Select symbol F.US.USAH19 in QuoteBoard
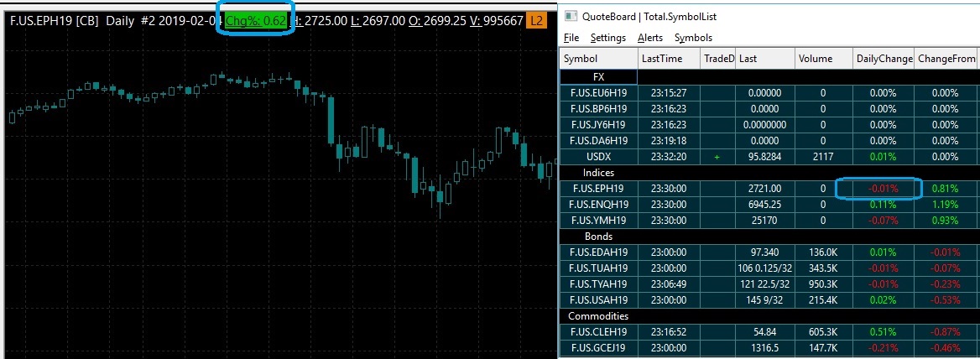Screen dimensions: 980x359 [x=598, y=300]
